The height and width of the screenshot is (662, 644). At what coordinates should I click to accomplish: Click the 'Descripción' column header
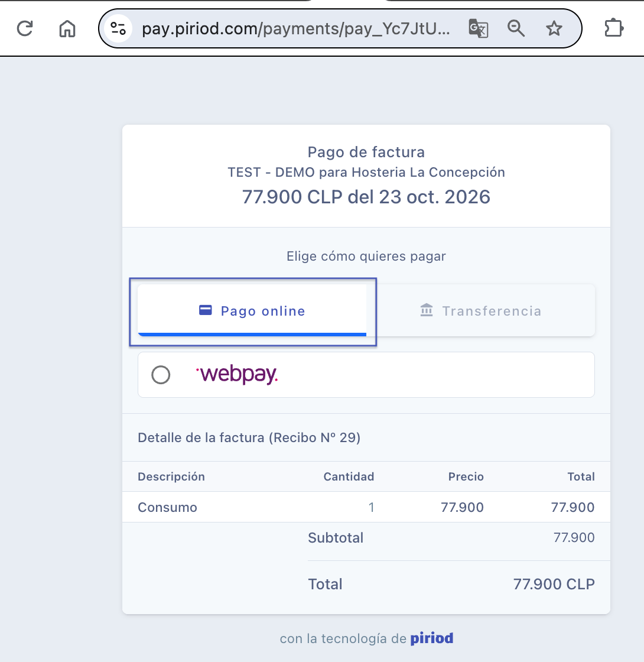171,476
